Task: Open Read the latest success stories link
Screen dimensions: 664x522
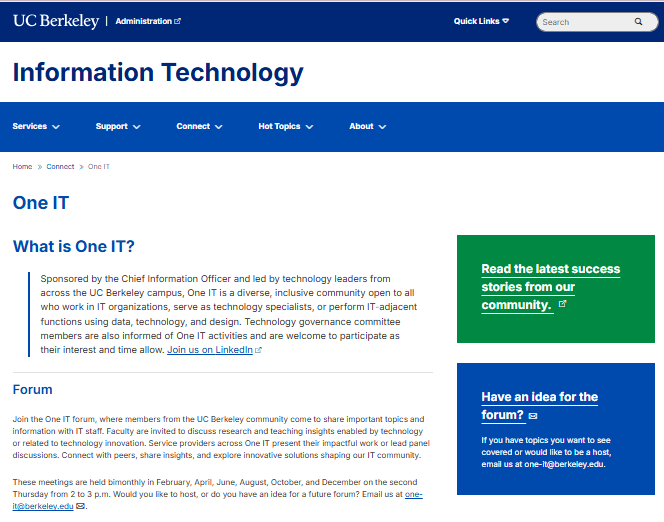Action: 551,287
